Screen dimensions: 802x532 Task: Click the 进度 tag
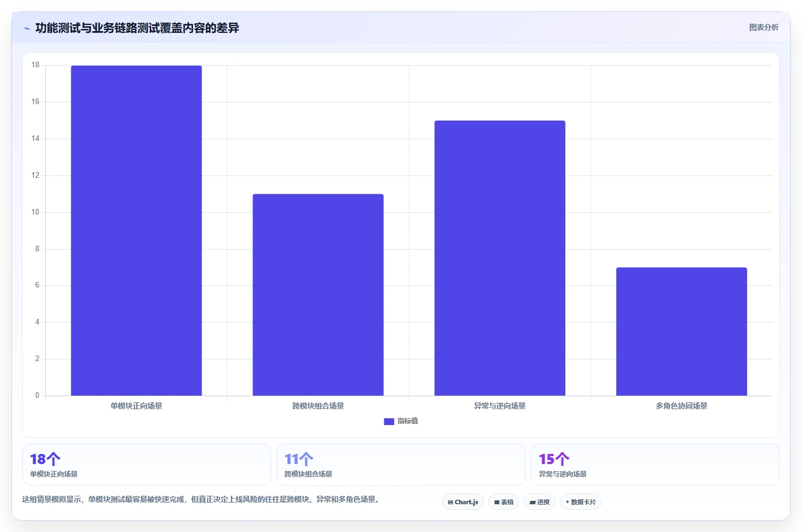(539, 502)
